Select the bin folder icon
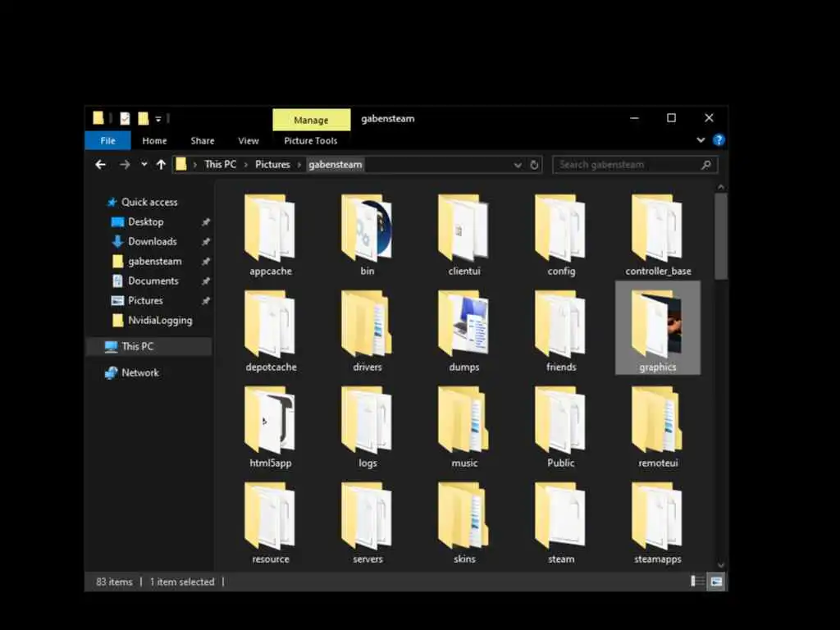Viewport: 840px width, 630px height. point(367,228)
